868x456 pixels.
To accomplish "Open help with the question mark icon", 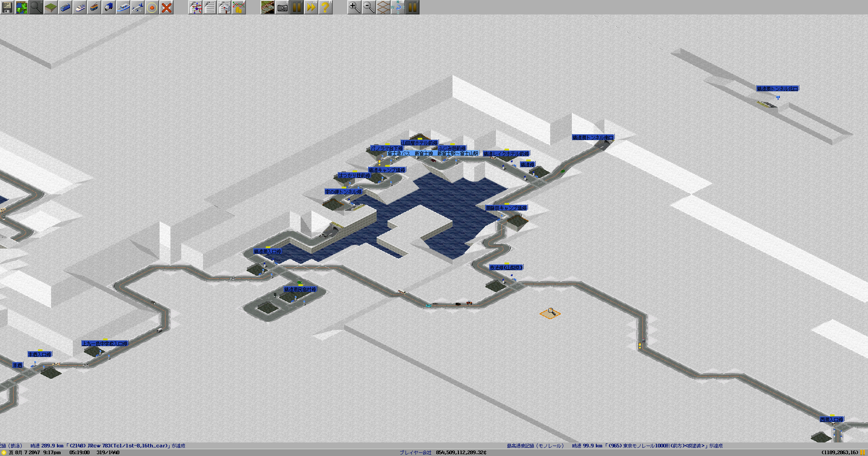I will coord(325,7).
